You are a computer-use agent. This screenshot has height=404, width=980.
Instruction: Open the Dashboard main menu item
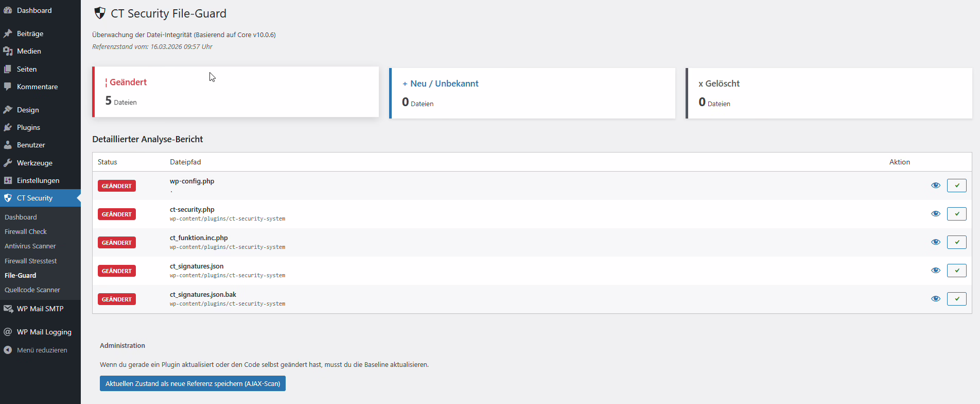[x=40, y=10]
